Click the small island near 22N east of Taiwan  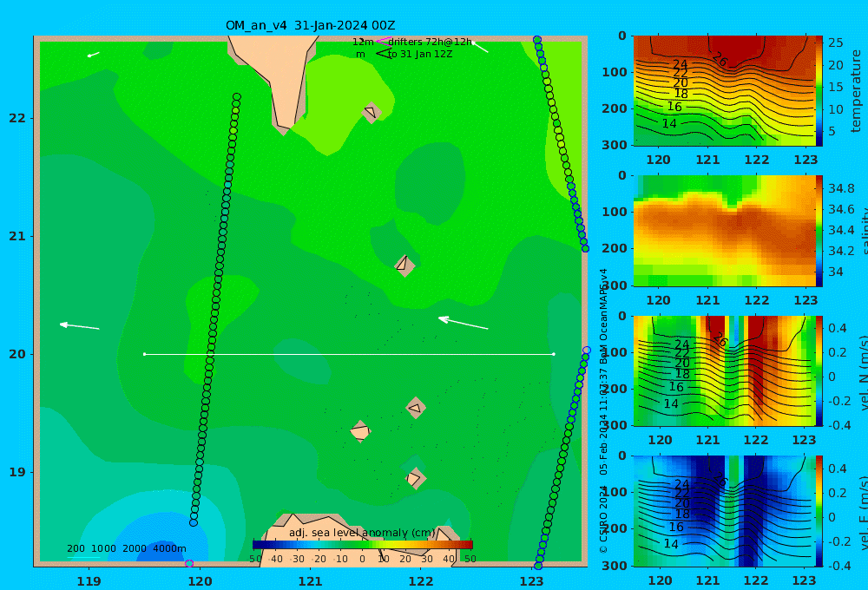click(x=372, y=112)
